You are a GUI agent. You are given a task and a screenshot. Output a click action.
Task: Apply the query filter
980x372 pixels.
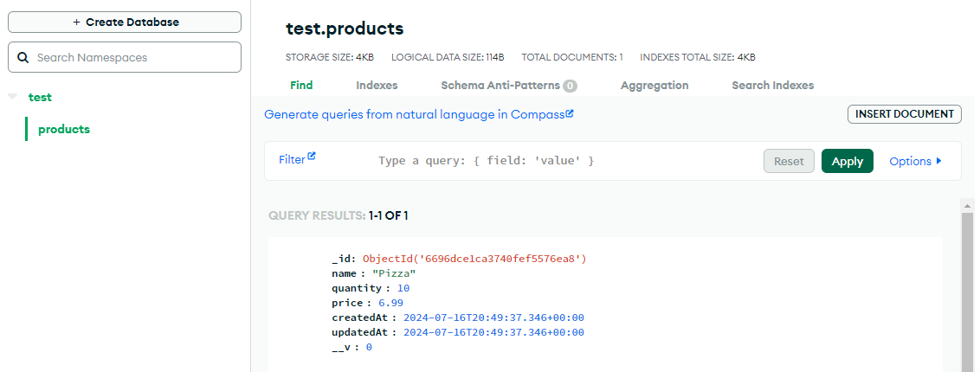click(x=847, y=161)
